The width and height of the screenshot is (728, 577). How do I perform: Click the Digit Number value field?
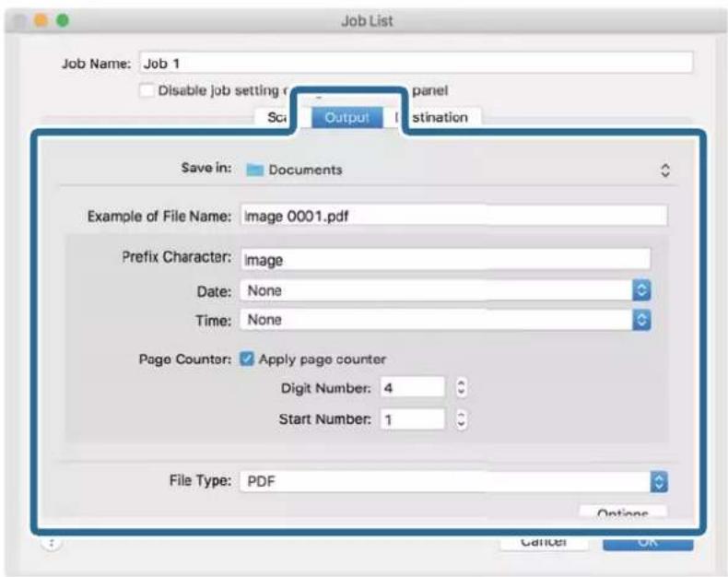(x=412, y=387)
